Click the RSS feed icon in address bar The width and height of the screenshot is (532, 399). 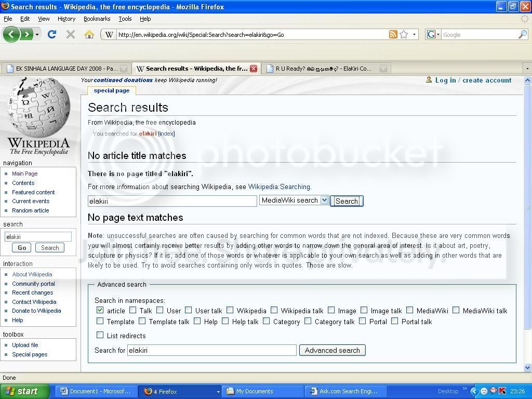tap(393, 34)
